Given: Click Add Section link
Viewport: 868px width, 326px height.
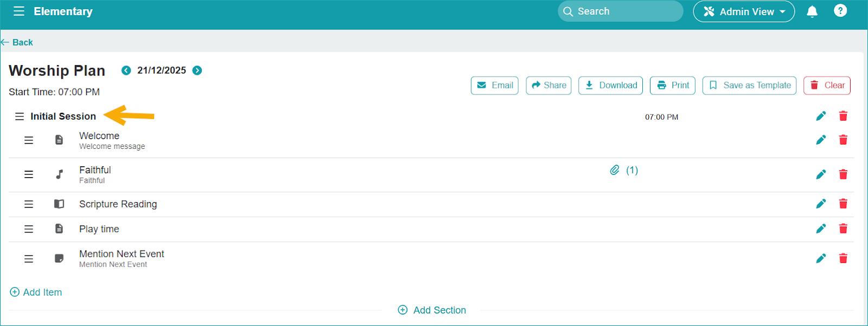Looking at the screenshot, I should pyautogui.click(x=432, y=310).
